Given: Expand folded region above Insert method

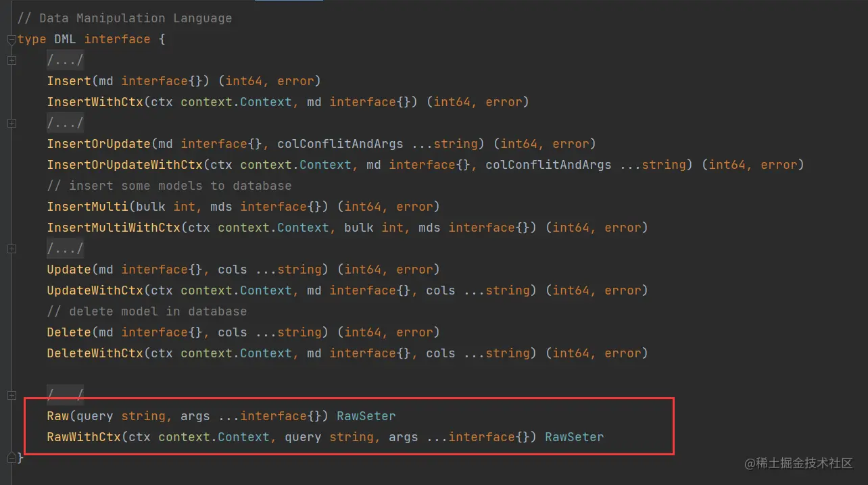Looking at the screenshot, I should click(11, 61).
